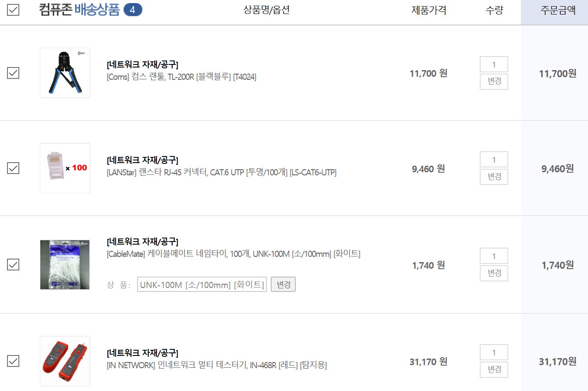588x391 pixels.
Task: Open the CableMate cable tie product image
Action: click(x=65, y=264)
